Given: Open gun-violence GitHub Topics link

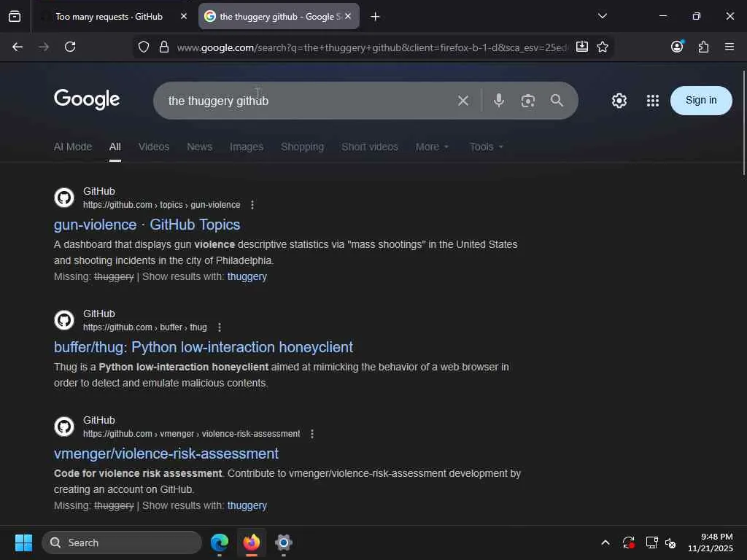Looking at the screenshot, I should [147, 225].
